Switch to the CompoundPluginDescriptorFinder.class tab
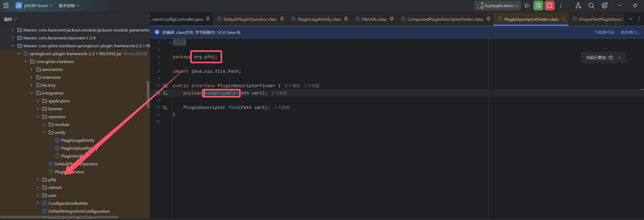The image size is (644, 220). coord(445,19)
